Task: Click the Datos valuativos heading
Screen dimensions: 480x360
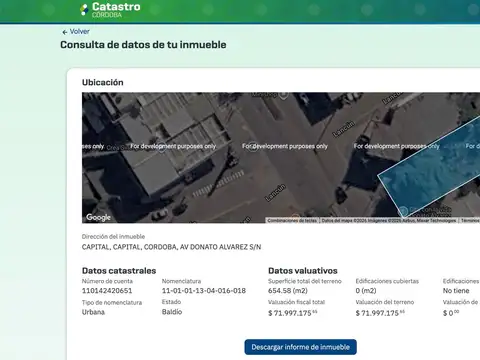Action: [x=303, y=271]
